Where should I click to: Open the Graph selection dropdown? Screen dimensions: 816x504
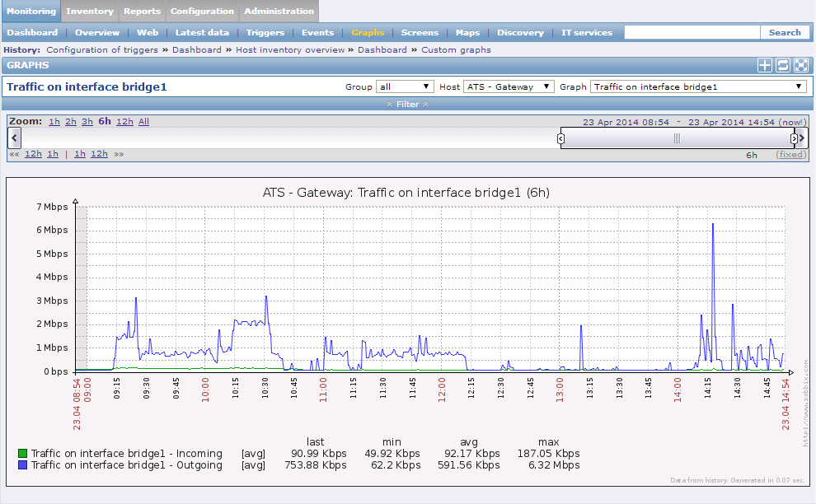(698, 86)
